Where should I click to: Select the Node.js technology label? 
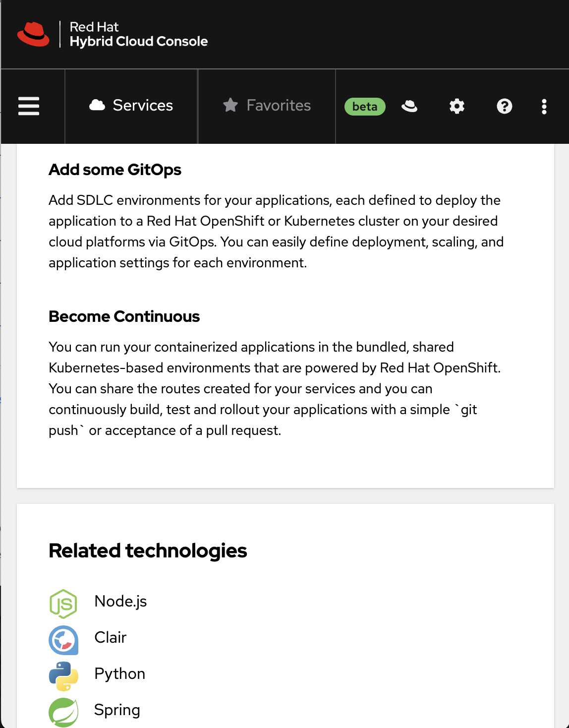pyautogui.click(x=120, y=602)
